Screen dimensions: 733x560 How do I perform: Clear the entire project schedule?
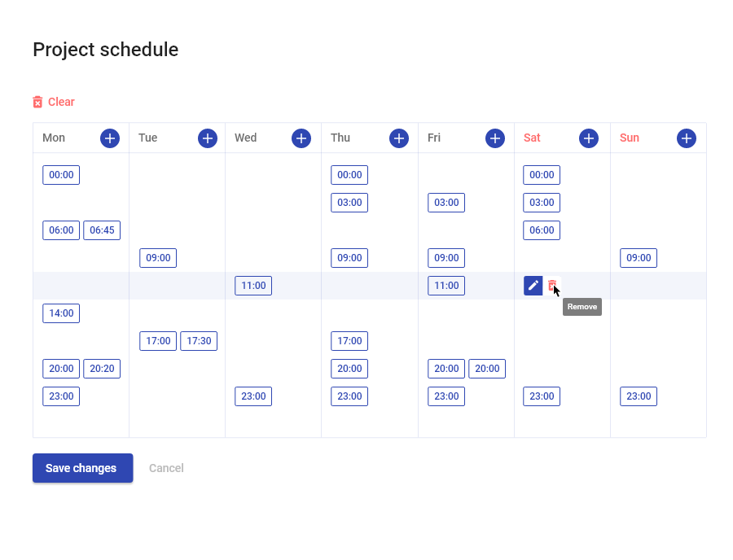pos(54,102)
